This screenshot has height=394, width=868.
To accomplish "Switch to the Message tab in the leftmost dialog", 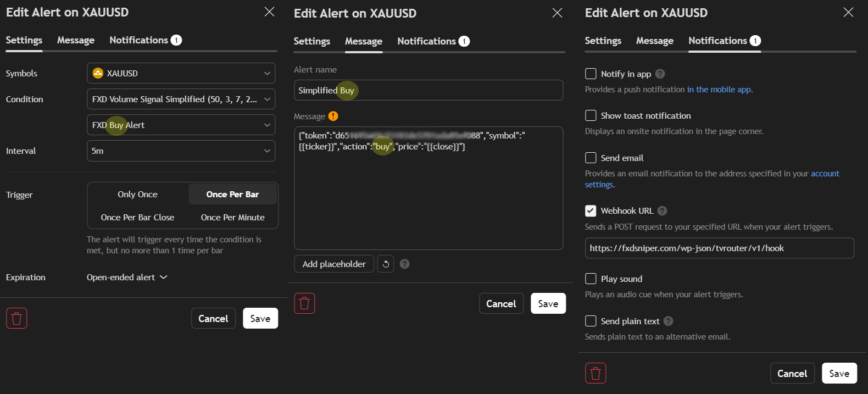I will click(76, 40).
